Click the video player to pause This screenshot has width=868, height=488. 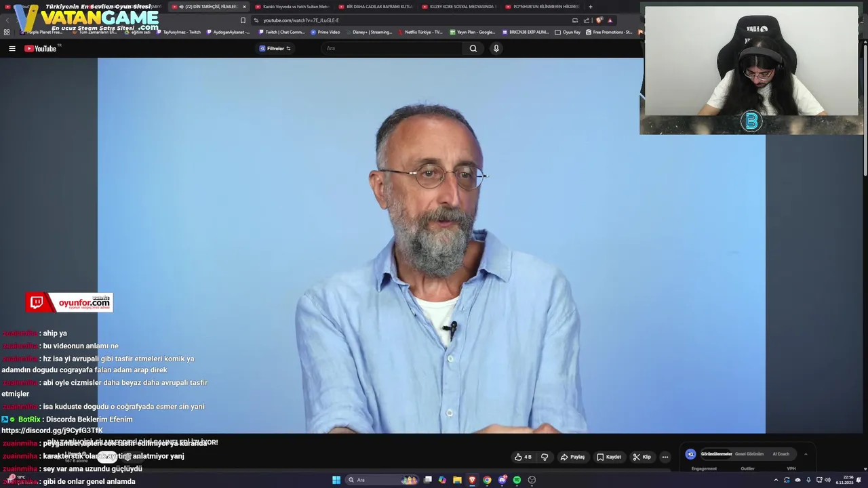coord(431,245)
